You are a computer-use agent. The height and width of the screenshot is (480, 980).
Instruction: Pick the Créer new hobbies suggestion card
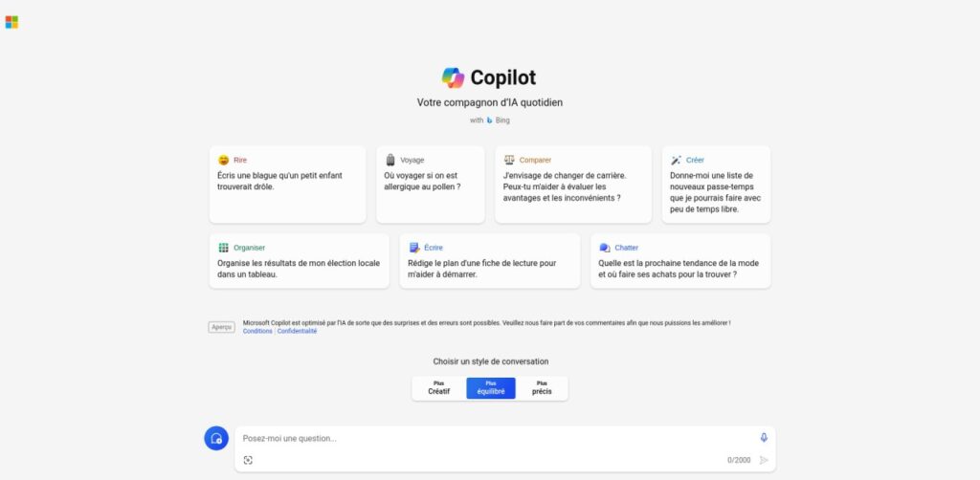click(716, 185)
